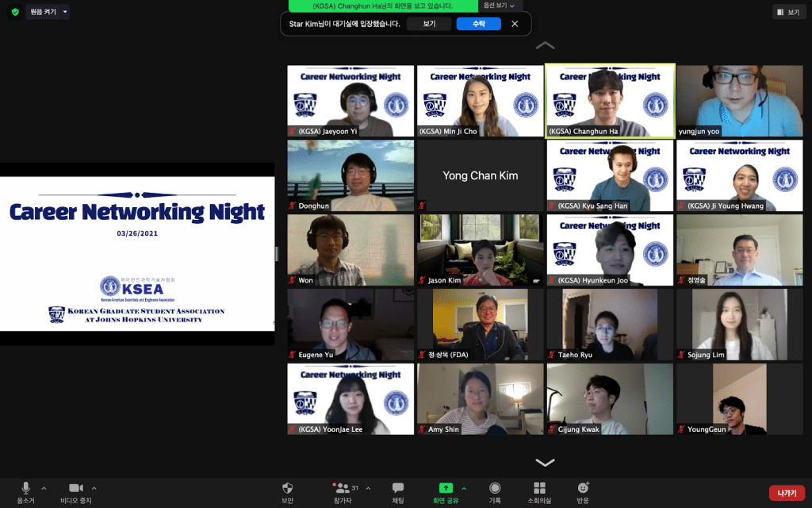Screen dimensions: 812x508
Task: Open the 보기 layout menu at top right
Action: coord(789,12)
